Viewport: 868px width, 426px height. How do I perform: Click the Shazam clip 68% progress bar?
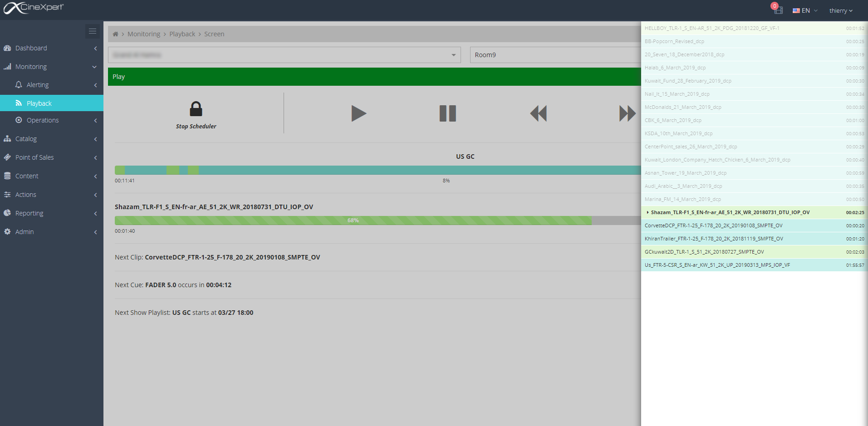click(x=378, y=220)
